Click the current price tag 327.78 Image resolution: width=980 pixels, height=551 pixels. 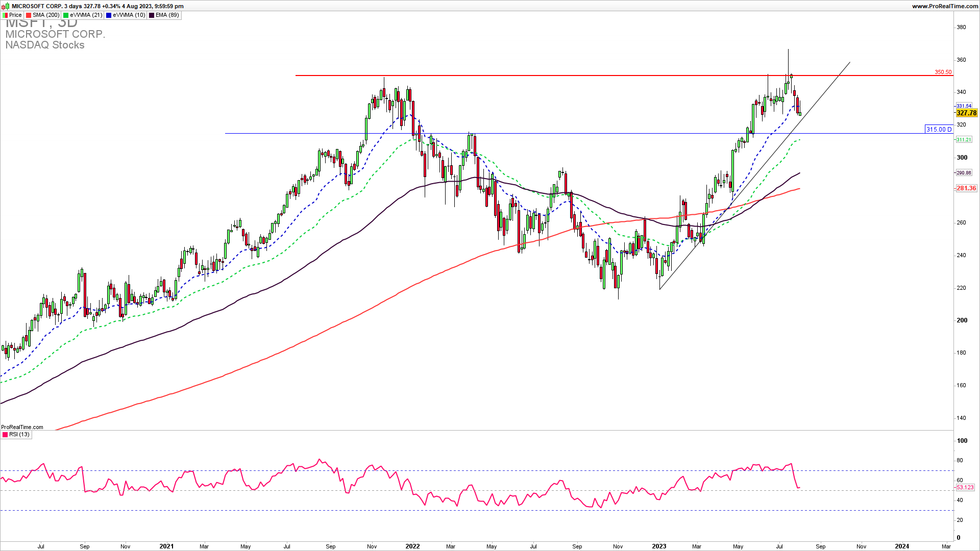(966, 113)
